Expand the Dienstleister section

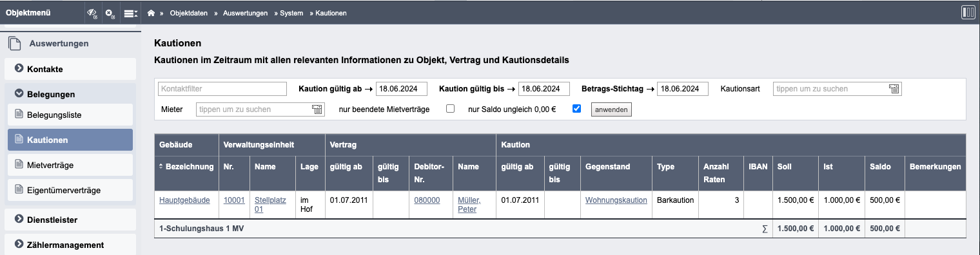70,220
